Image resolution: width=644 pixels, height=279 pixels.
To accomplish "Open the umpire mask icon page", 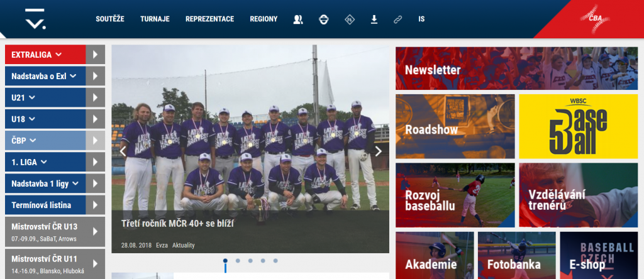I will point(323,19).
